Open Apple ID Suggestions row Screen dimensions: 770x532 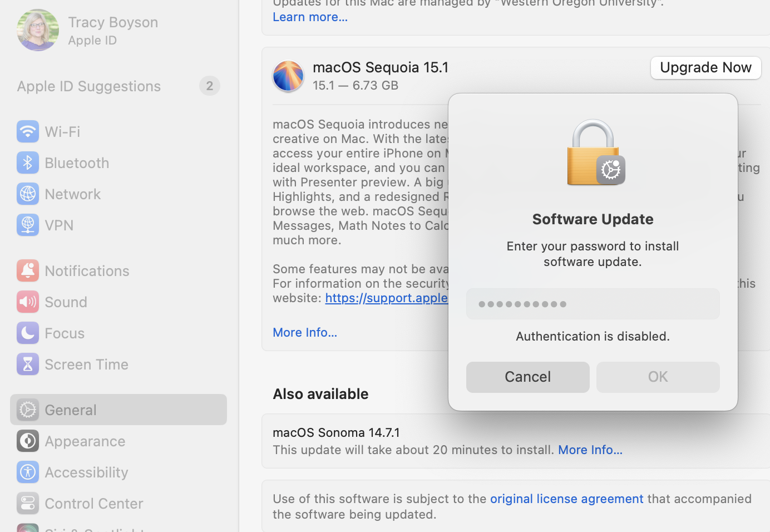pos(119,86)
